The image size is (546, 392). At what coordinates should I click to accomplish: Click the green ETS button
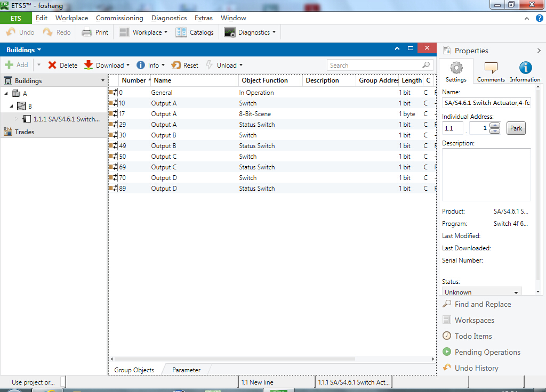click(x=16, y=18)
